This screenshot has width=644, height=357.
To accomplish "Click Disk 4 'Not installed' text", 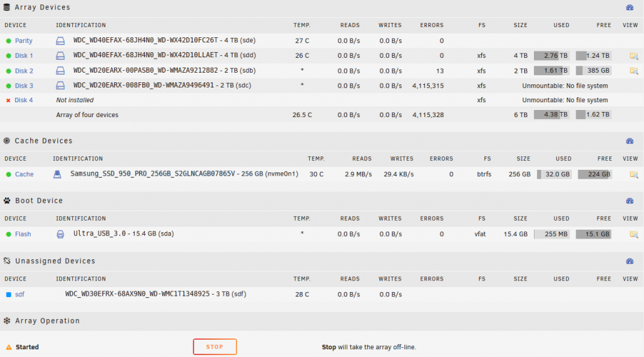I will (x=75, y=100).
